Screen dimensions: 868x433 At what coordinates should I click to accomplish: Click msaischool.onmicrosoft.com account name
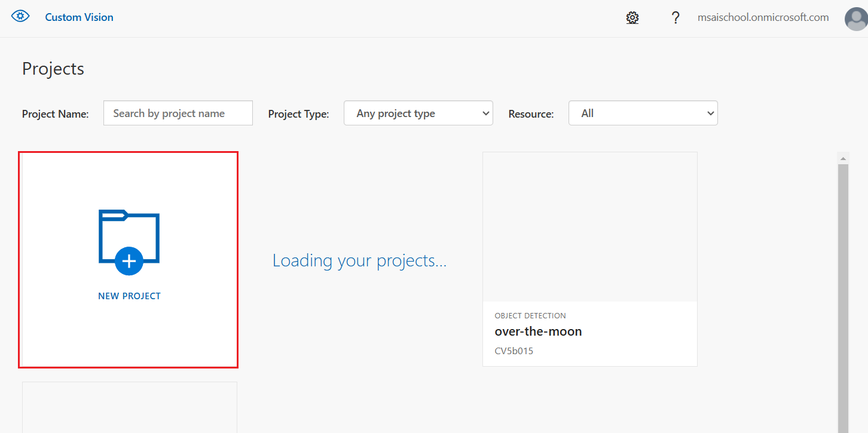(x=763, y=17)
